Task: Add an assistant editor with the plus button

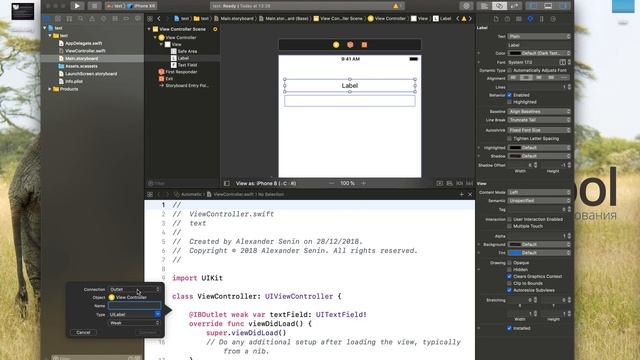Action: pos(462,194)
